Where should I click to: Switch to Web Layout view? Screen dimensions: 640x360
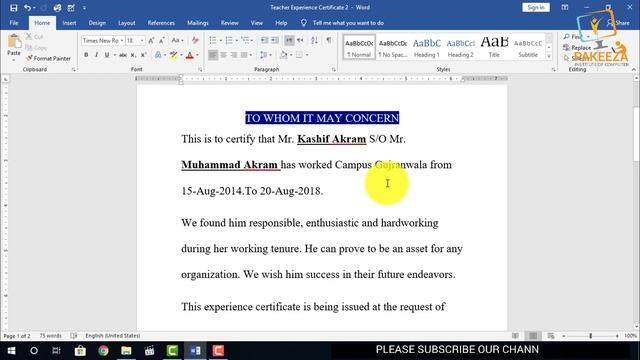(x=551, y=336)
